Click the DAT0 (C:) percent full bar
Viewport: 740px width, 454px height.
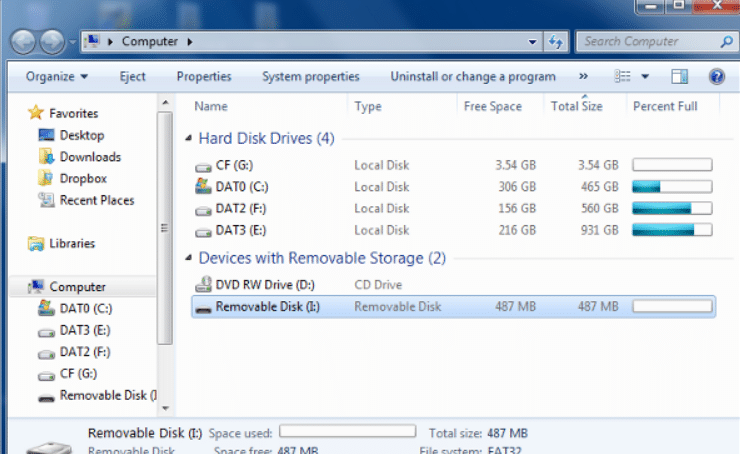pyautogui.click(x=672, y=187)
